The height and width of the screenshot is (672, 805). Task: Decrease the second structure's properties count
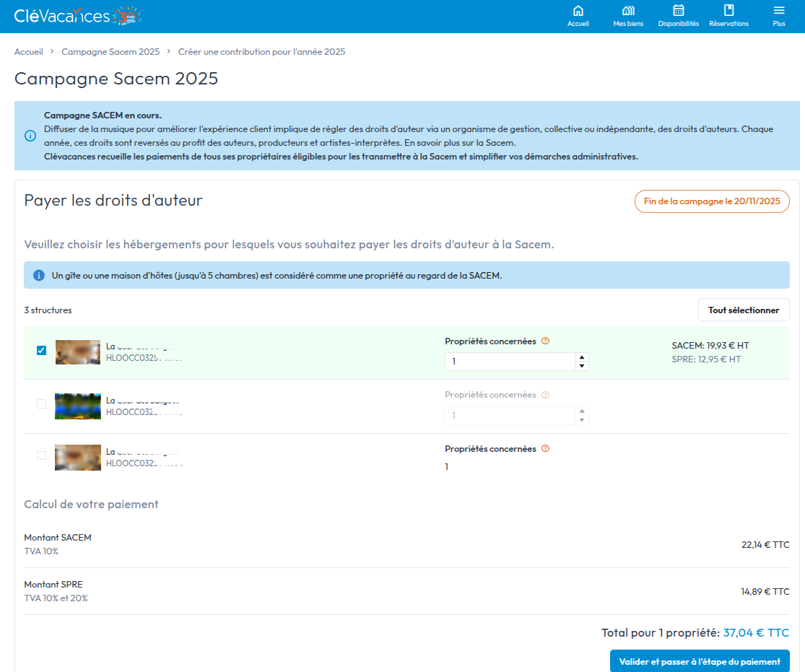(582, 420)
